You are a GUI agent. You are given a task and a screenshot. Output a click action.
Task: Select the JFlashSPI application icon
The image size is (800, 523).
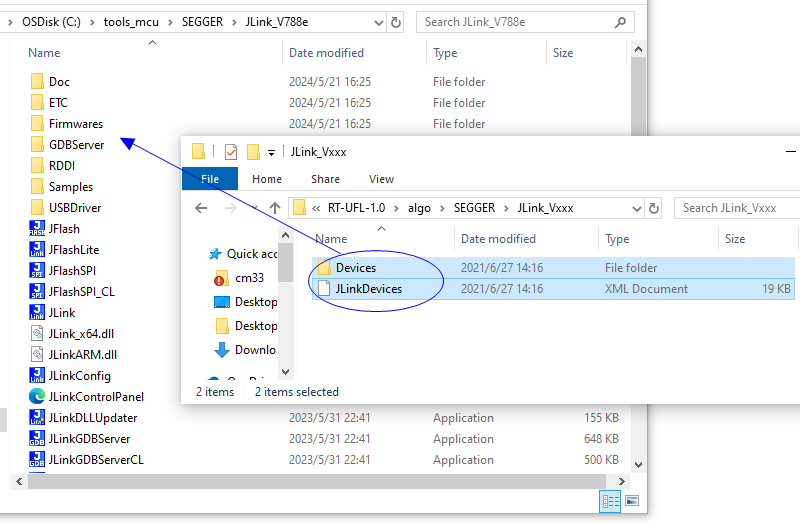click(x=37, y=270)
